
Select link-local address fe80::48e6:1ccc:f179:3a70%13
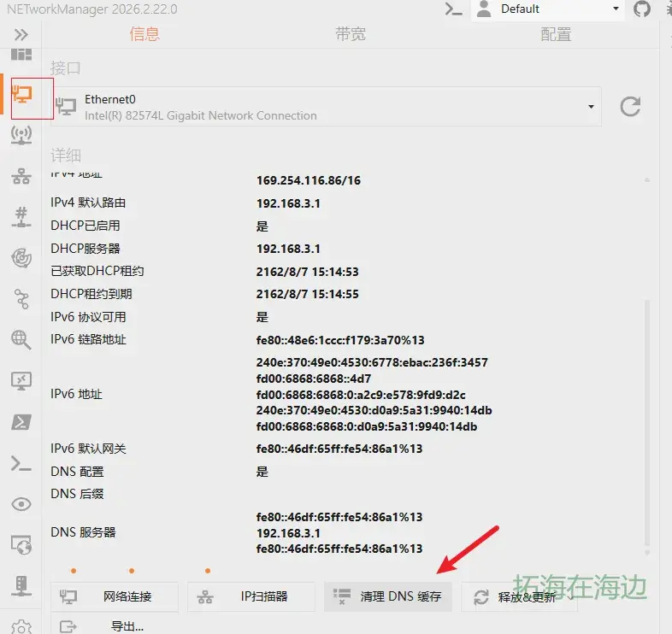click(340, 340)
